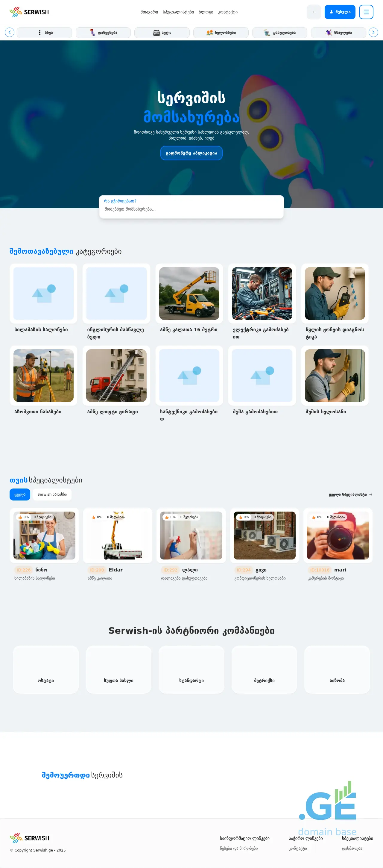Switch to the 'Serwish ხარისხი' filter tab
Image resolution: width=383 pixels, height=868 pixels.
pyautogui.click(x=52, y=494)
